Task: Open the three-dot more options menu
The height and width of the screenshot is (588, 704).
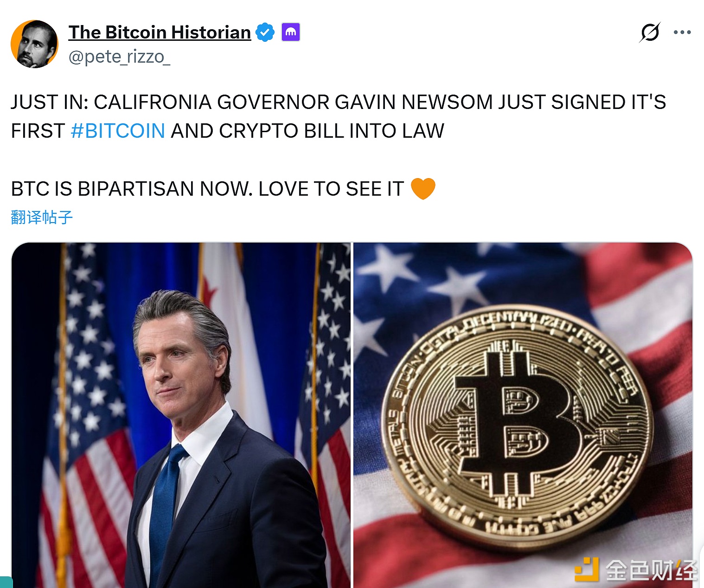Action: pyautogui.click(x=682, y=32)
